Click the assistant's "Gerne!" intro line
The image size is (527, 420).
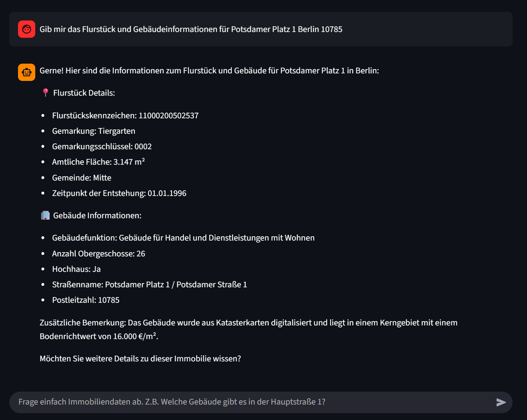point(209,70)
